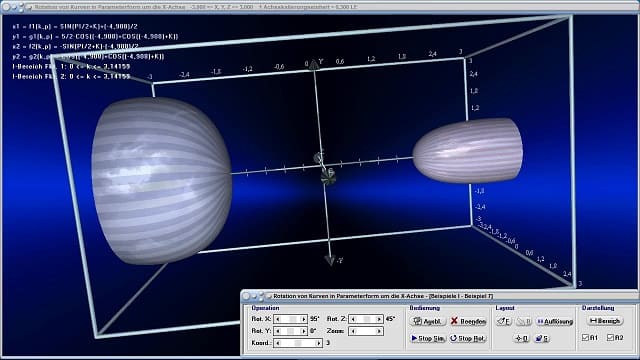
Task: Open the Bereich range button
Action: 605,321
